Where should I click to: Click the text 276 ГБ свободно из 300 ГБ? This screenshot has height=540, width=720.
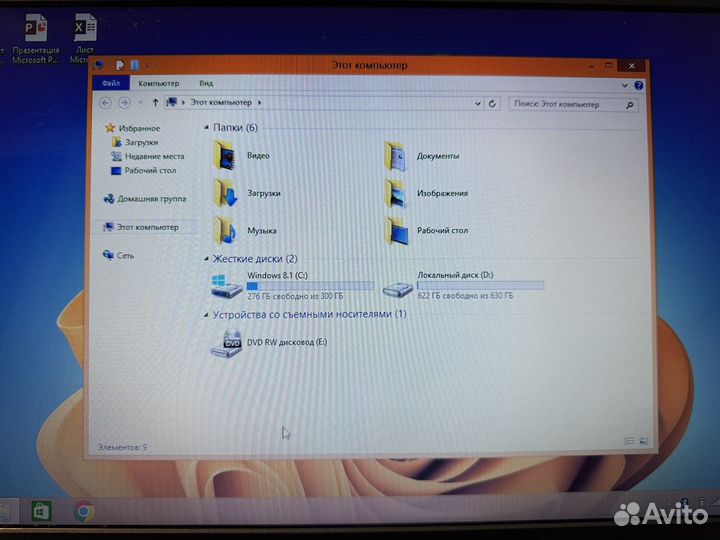point(295,296)
